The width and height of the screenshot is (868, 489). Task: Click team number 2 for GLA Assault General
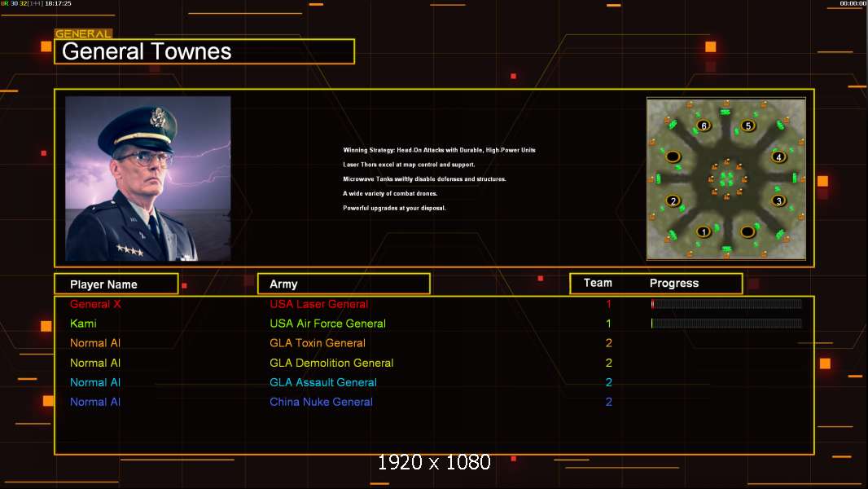click(608, 382)
